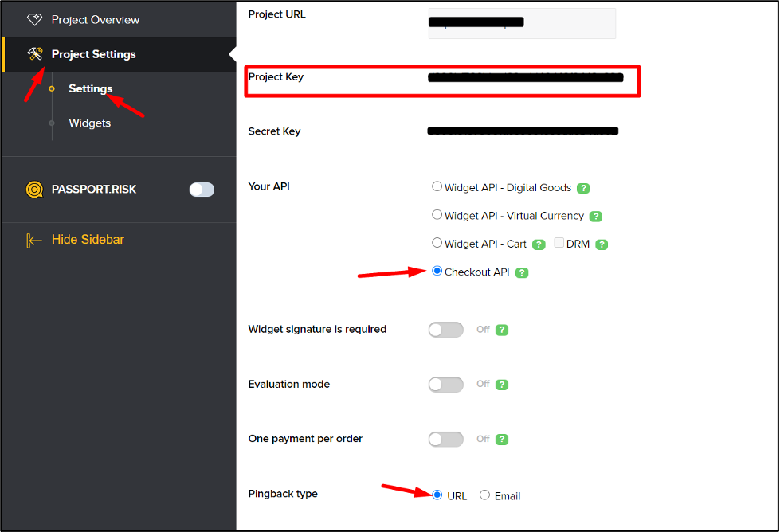Click the Hide Sidebar arrow icon
The image size is (780, 532).
click(x=33, y=241)
